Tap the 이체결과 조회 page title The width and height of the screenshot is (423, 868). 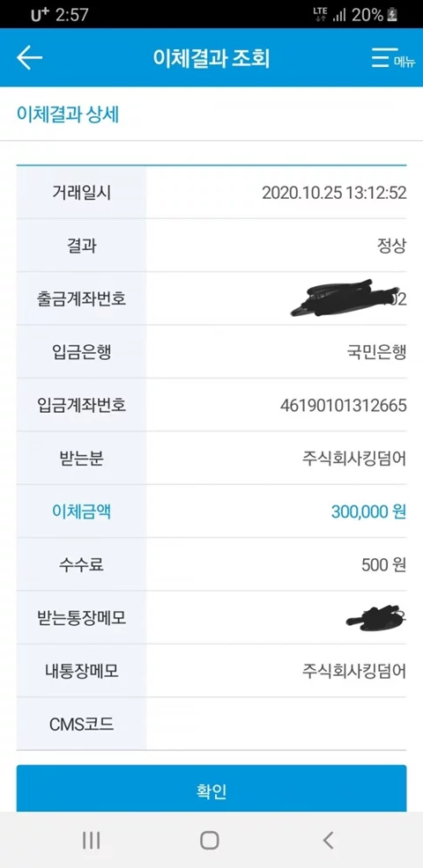tap(211, 58)
